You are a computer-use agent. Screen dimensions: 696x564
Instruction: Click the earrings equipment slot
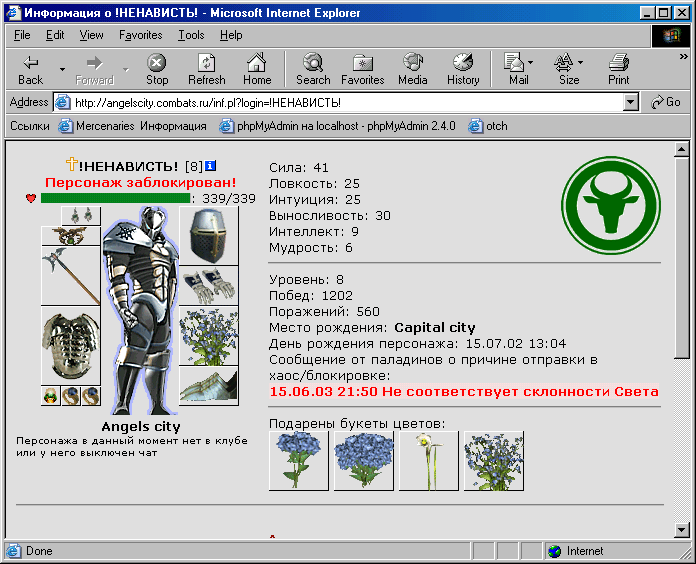[x=81, y=216]
